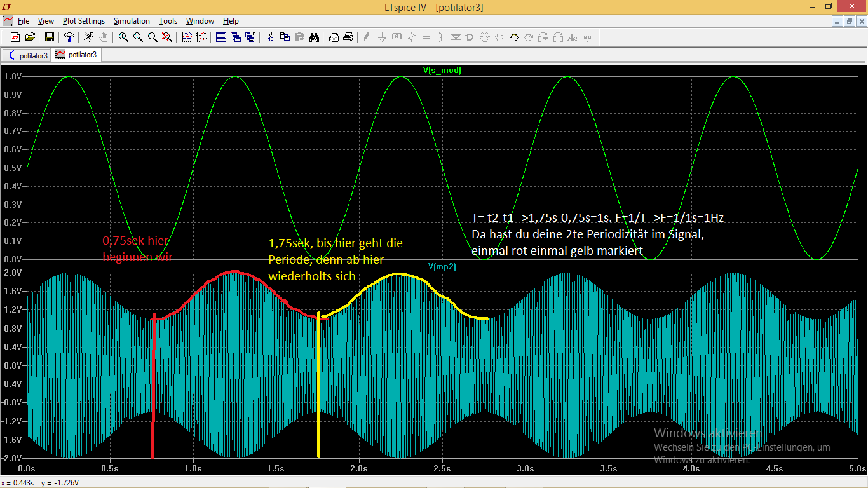Select the SPICE directive '.op' icon

tap(587, 37)
